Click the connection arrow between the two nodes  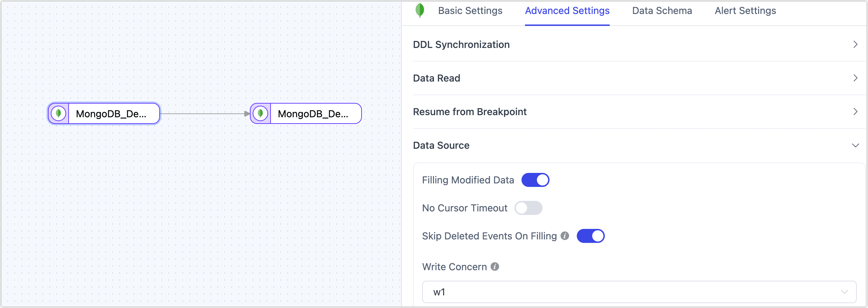(x=205, y=113)
